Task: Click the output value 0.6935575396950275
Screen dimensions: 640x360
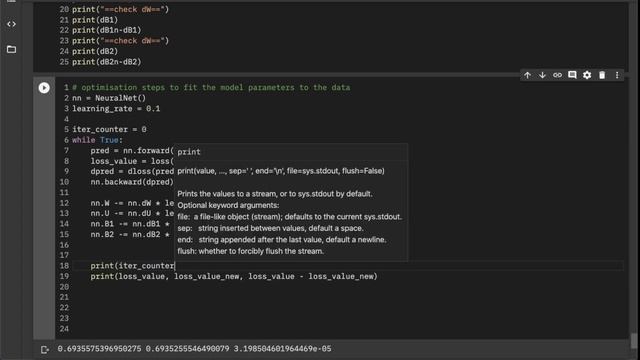Action: 99,349
